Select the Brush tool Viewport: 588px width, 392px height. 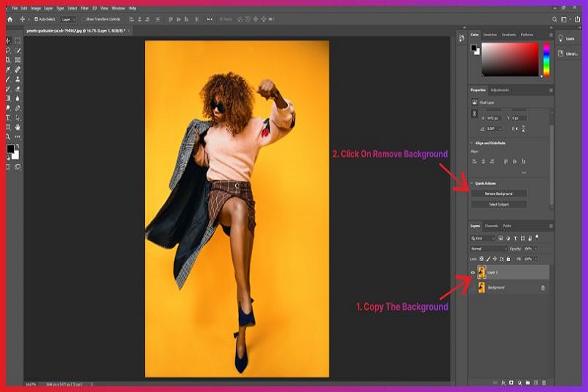[x=8, y=79]
